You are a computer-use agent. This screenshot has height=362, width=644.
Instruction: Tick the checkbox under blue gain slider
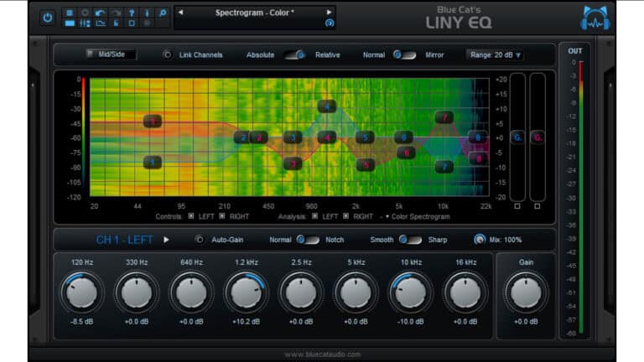[x=517, y=206]
